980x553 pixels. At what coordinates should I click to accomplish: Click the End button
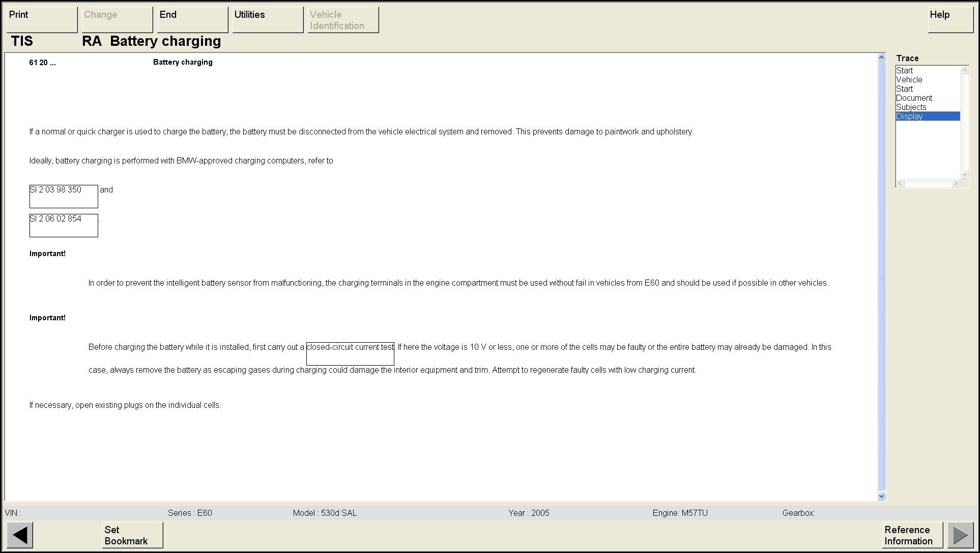(192, 19)
